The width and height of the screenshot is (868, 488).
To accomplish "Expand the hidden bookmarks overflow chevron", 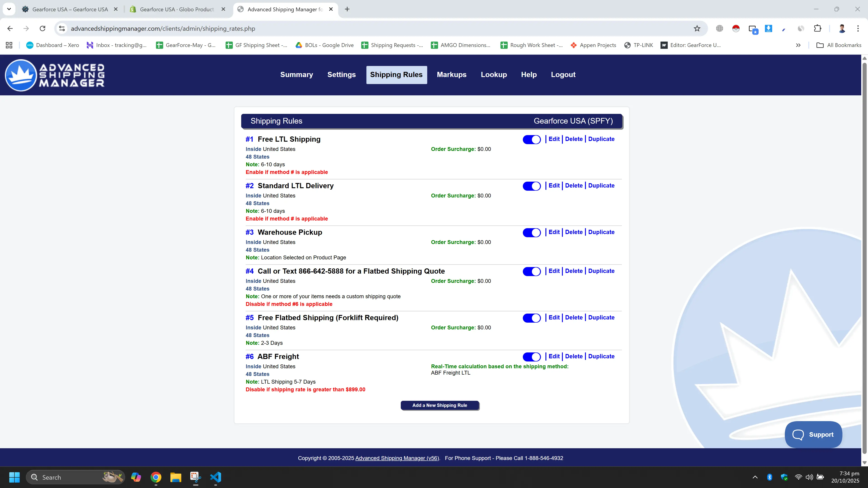I will 798,45.
